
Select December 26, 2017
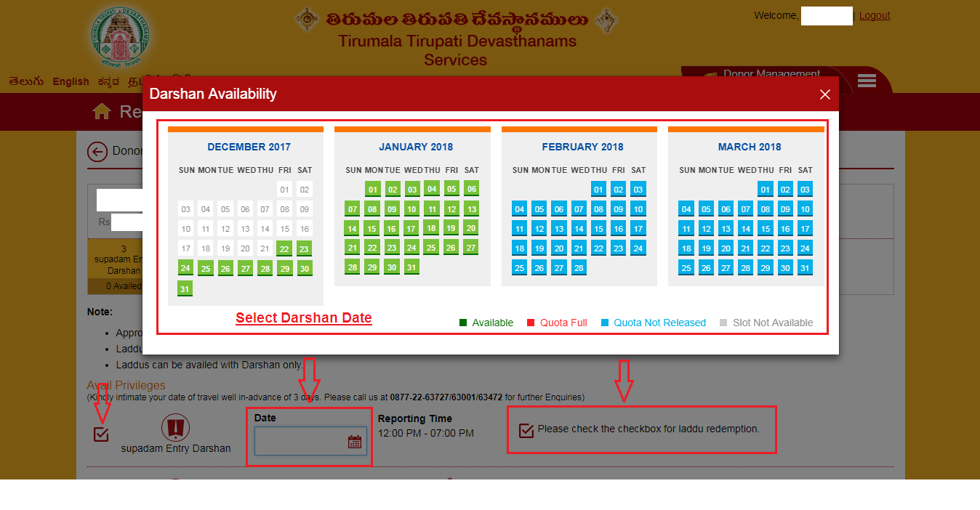click(225, 269)
